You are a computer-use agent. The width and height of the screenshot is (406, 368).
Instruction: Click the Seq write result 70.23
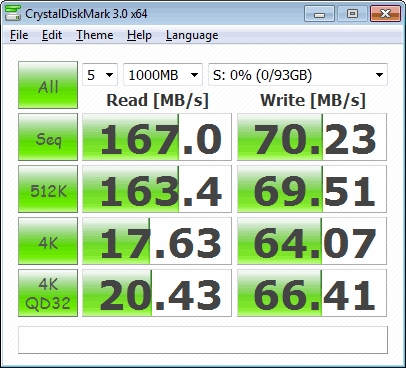pos(312,137)
